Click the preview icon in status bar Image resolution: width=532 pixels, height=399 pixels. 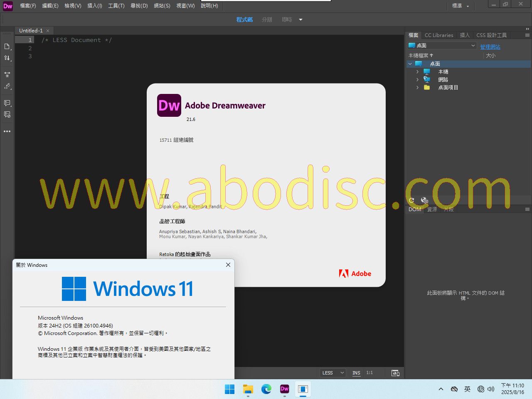395,373
